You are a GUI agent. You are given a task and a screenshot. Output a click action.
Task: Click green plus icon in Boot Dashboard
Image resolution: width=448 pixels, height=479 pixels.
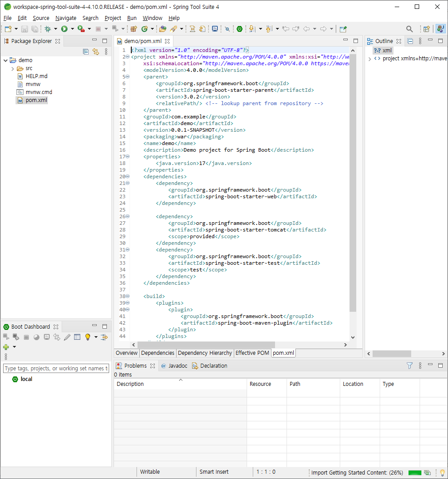coord(6,347)
